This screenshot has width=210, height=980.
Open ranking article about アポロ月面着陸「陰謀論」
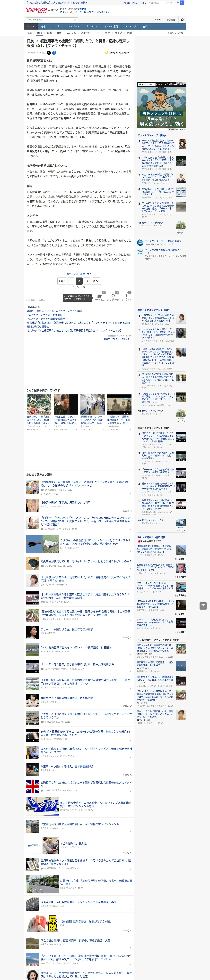pos(158,162)
